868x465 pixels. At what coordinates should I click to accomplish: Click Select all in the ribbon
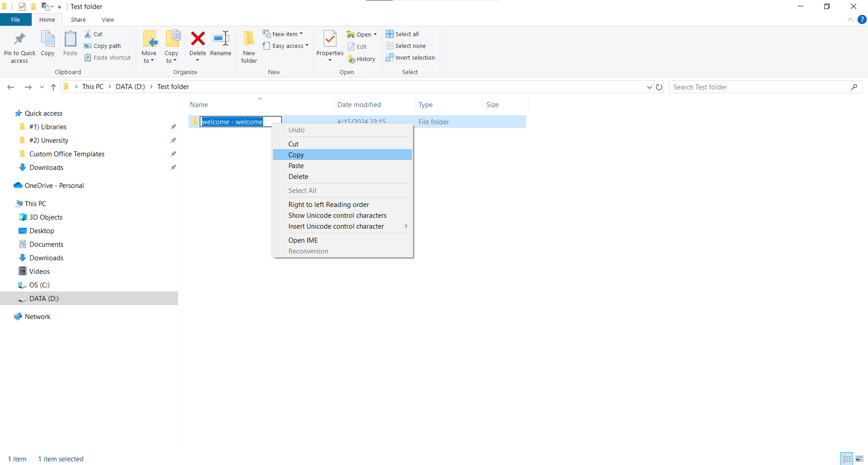point(402,34)
